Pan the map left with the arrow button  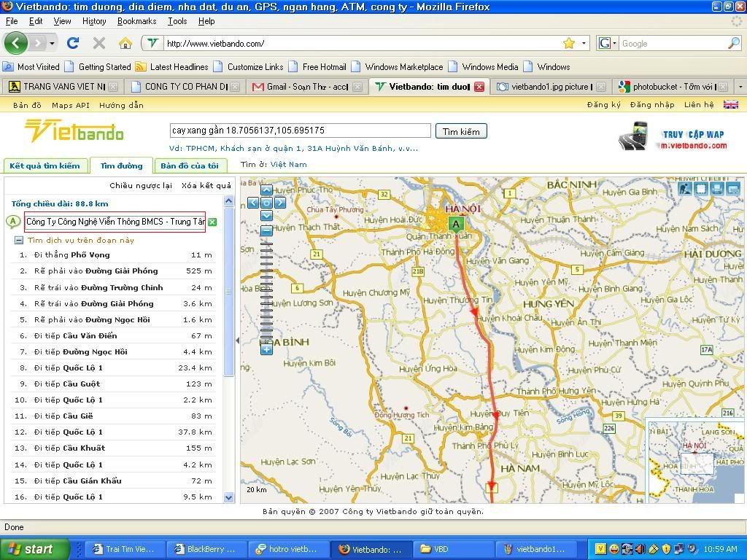[x=253, y=203]
